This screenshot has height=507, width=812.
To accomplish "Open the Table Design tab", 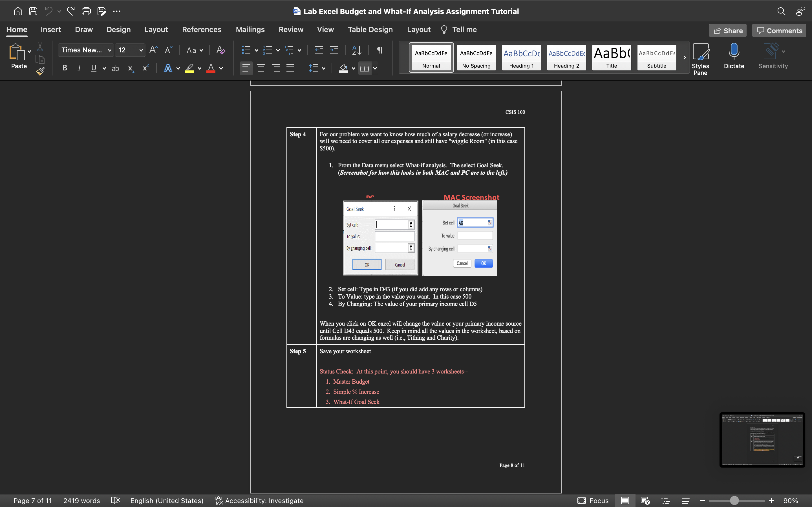I will (x=370, y=30).
